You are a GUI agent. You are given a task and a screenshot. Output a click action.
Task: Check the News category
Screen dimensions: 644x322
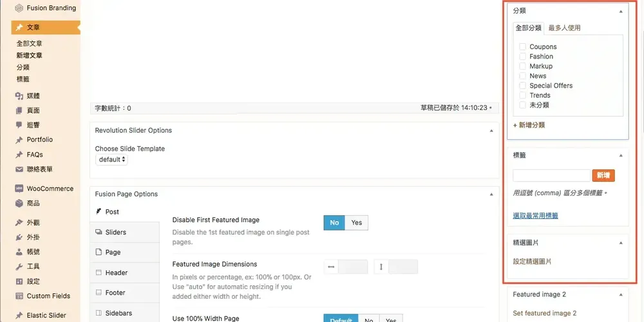click(523, 76)
